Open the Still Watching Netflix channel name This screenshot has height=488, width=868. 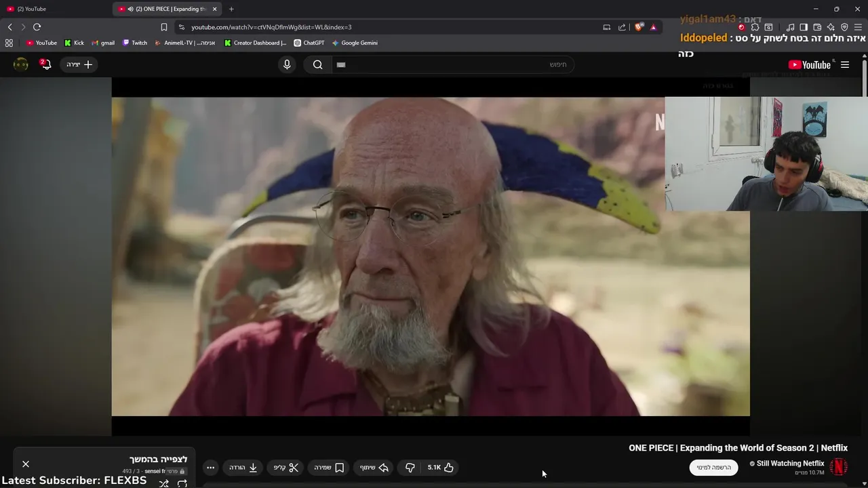[791, 464]
